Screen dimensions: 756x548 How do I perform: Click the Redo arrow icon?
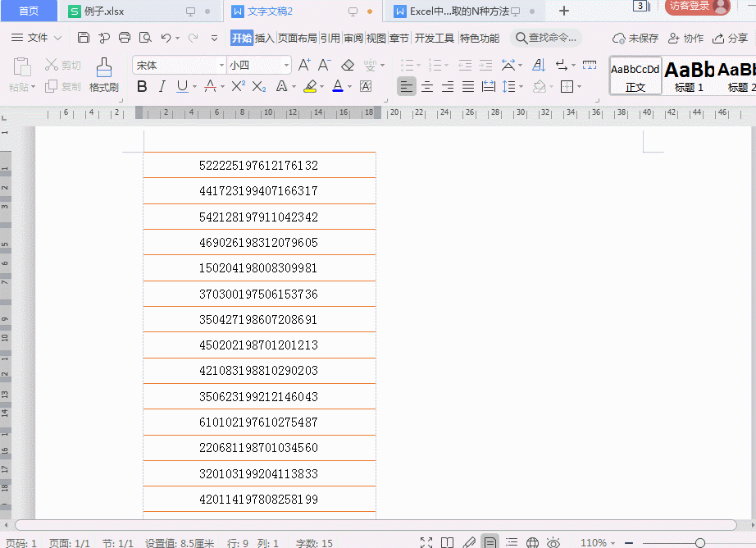(193, 38)
